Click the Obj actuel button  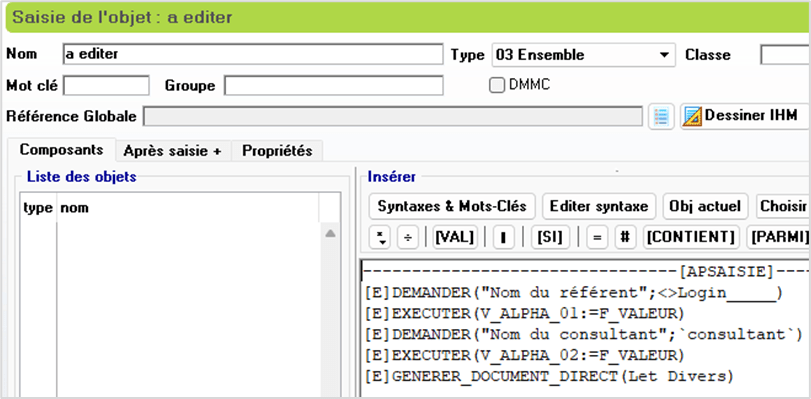point(705,206)
